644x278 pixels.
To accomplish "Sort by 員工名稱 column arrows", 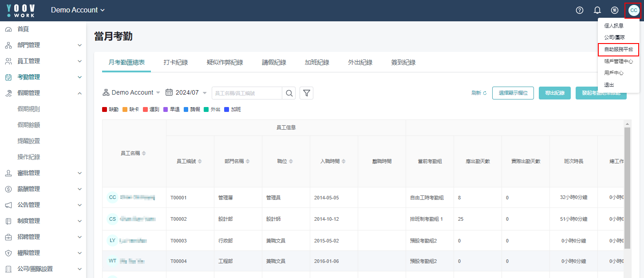I will [144, 153].
